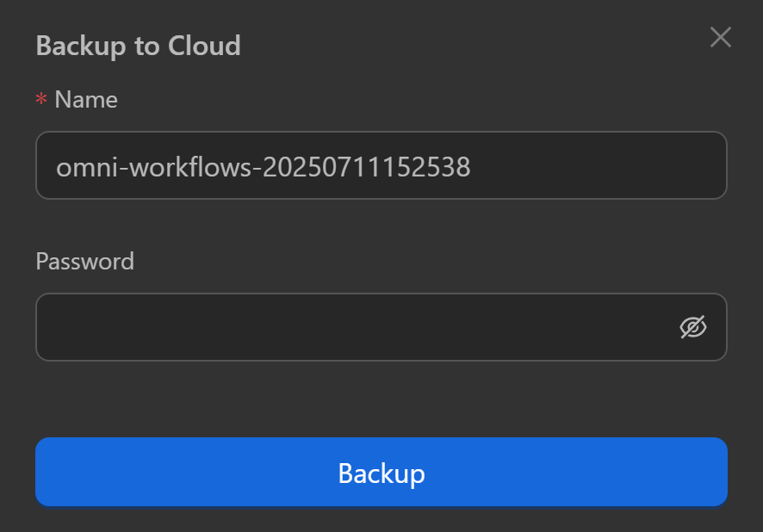
Task: Select the backup filename text
Action: 263,165
